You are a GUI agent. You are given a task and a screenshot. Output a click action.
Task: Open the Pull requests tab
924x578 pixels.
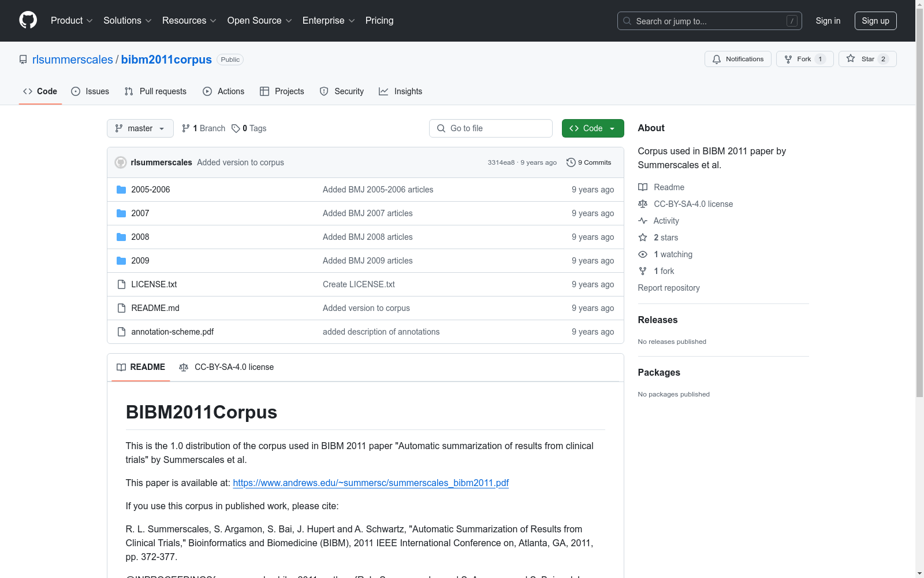coord(155,91)
